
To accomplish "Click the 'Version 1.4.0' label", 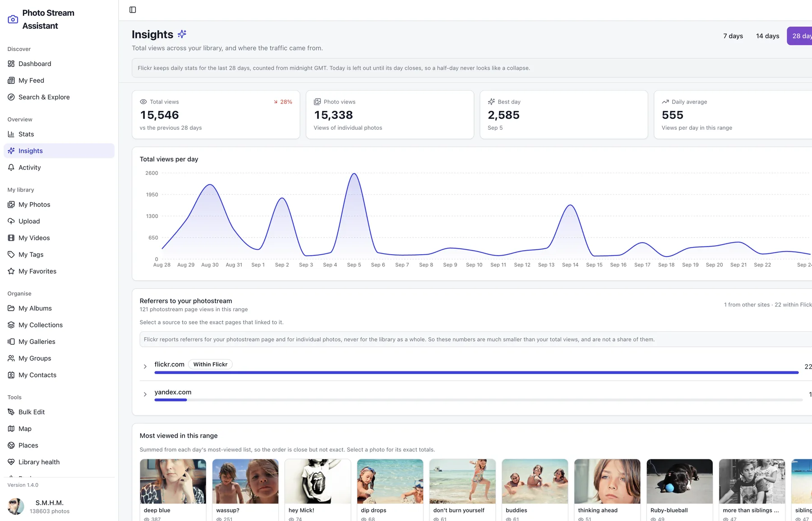I will pos(23,485).
